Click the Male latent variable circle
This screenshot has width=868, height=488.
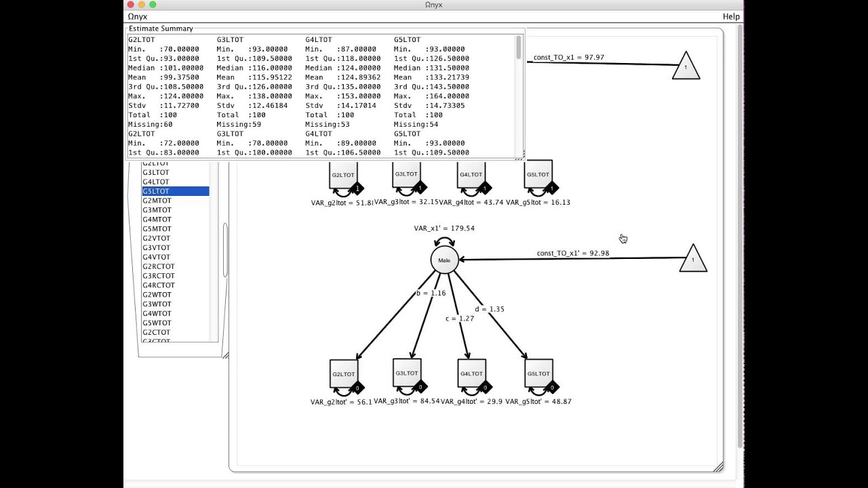(444, 260)
